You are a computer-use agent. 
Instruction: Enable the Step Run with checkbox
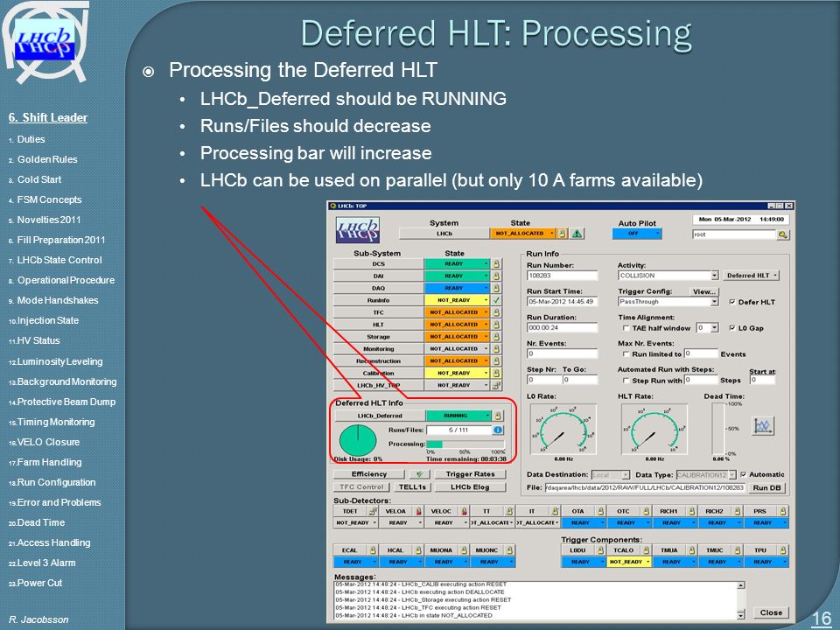click(x=626, y=381)
